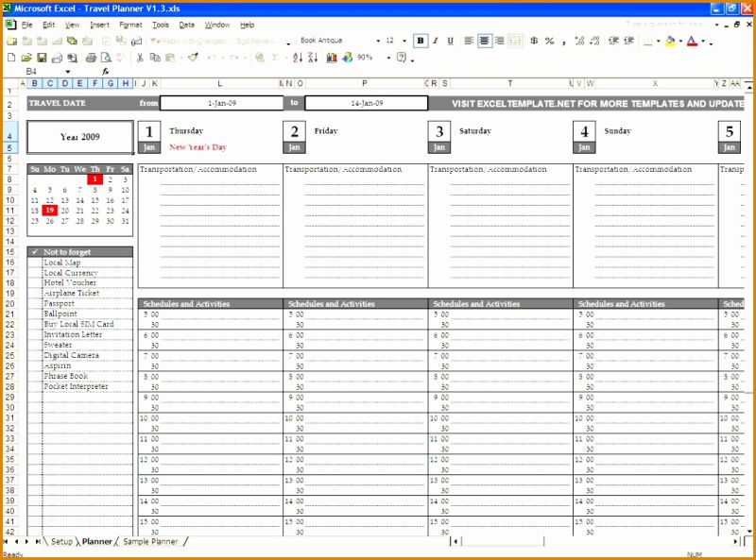
Task: Click Increase Decimal icon
Action: pyautogui.click(x=579, y=41)
